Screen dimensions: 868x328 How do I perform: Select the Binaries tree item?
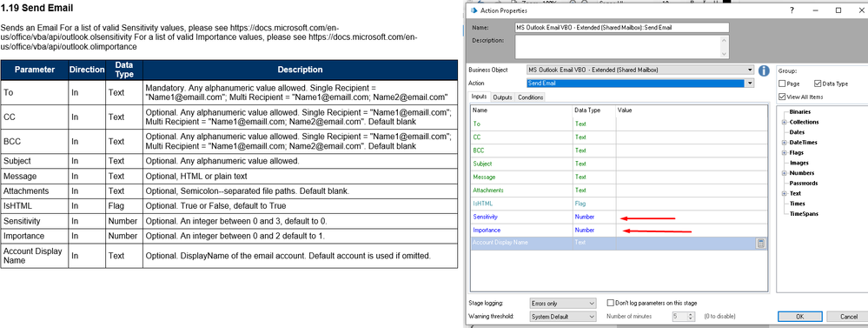point(800,112)
